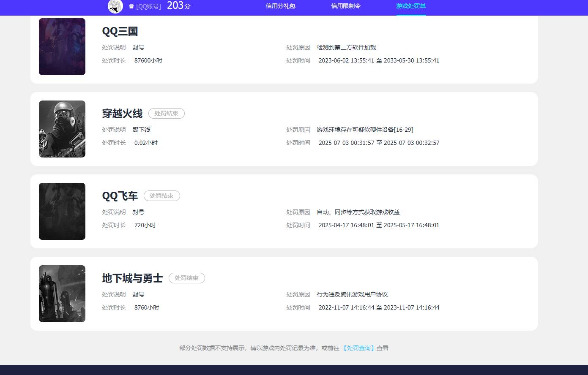Click the [QQ账号] label in the header
Screen dimensions: 588x375
click(x=148, y=6)
